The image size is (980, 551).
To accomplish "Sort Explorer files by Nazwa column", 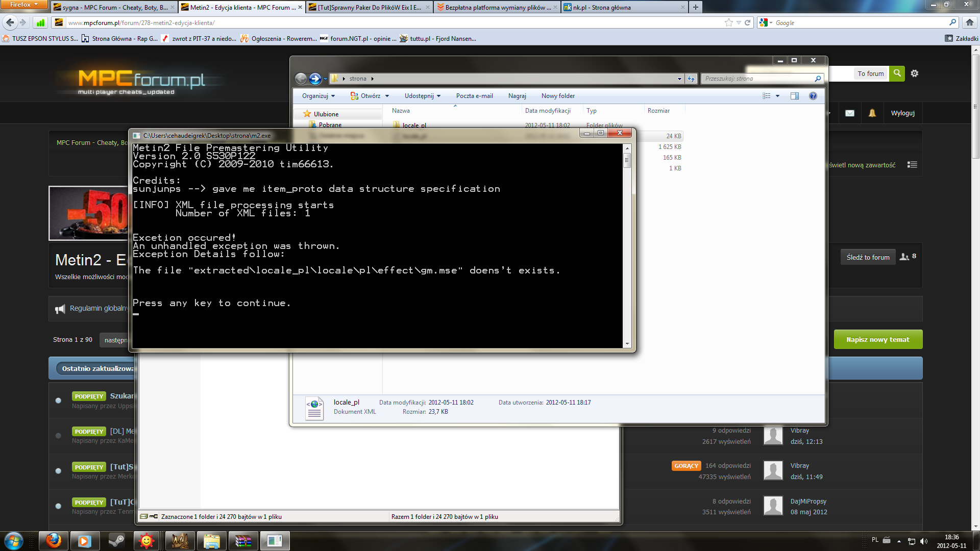I will (401, 111).
